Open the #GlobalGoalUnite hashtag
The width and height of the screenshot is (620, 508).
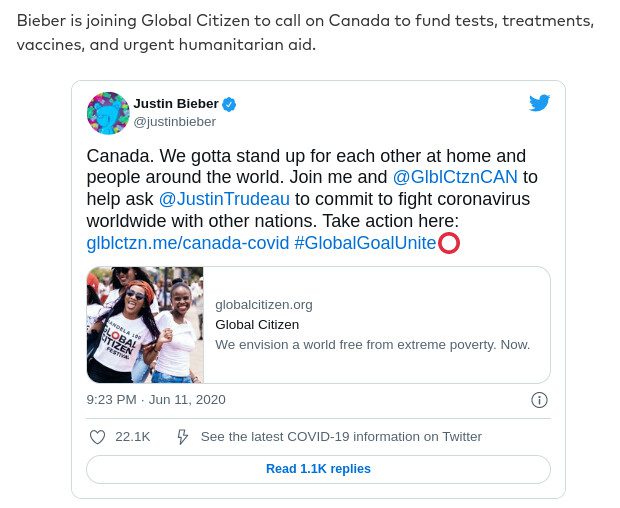click(x=365, y=243)
